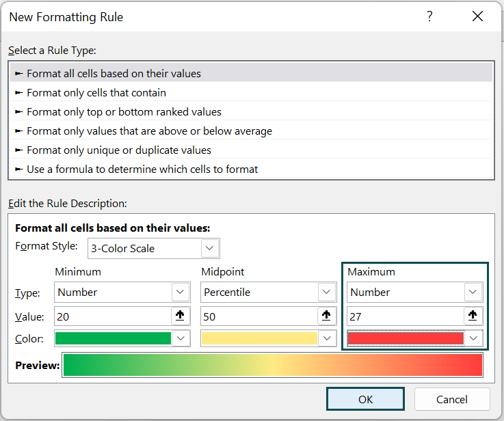
Task: Click the Midpoint value range selector arrow icon
Action: point(326,316)
